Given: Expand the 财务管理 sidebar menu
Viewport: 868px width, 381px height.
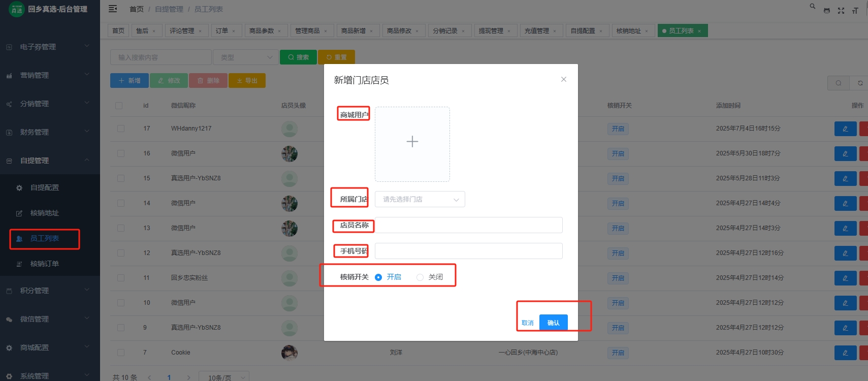Looking at the screenshot, I should click(x=50, y=132).
